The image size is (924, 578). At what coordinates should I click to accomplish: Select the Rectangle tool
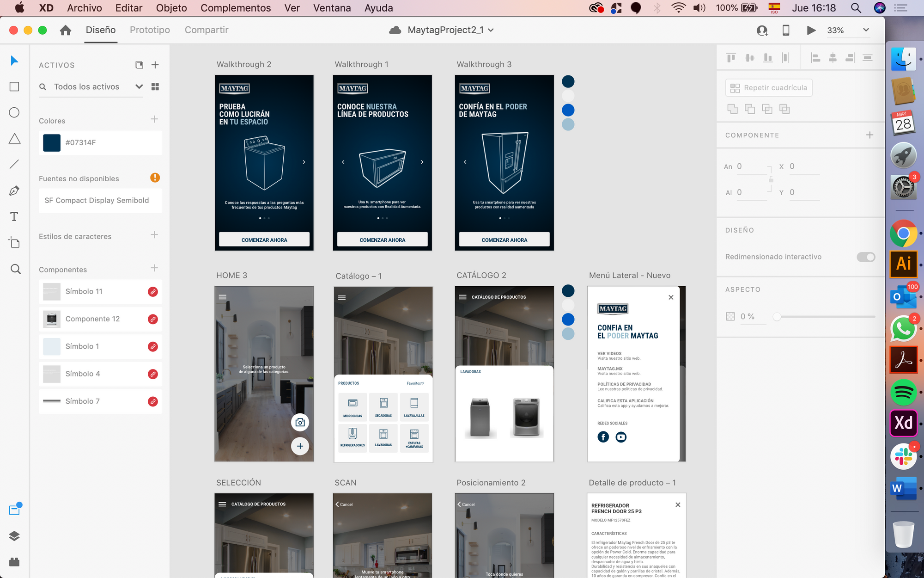[x=14, y=87]
